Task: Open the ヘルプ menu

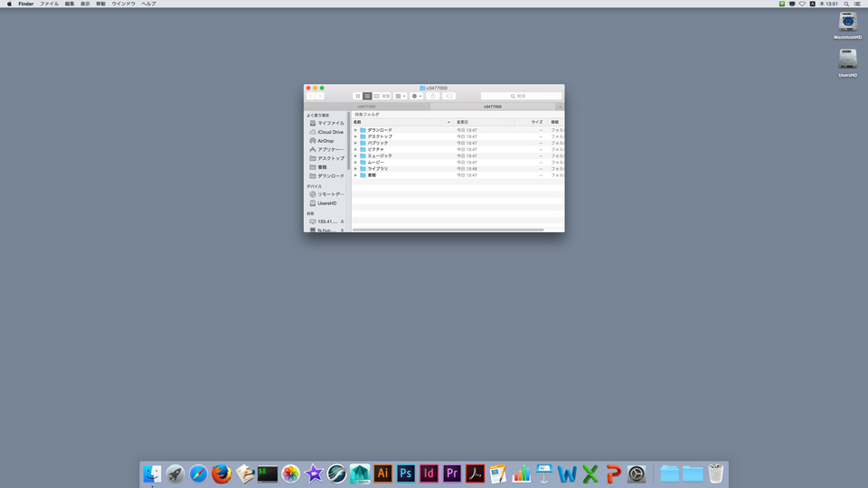Action: [x=148, y=4]
